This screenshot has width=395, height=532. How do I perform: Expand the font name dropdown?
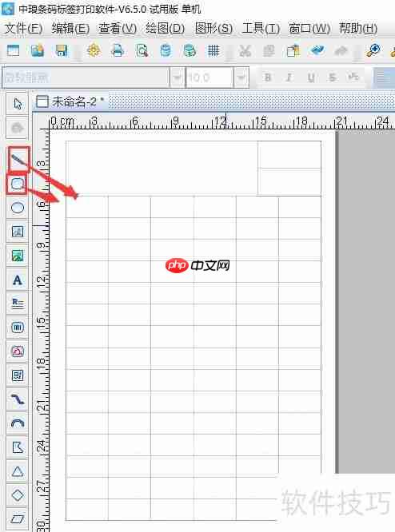(x=177, y=77)
